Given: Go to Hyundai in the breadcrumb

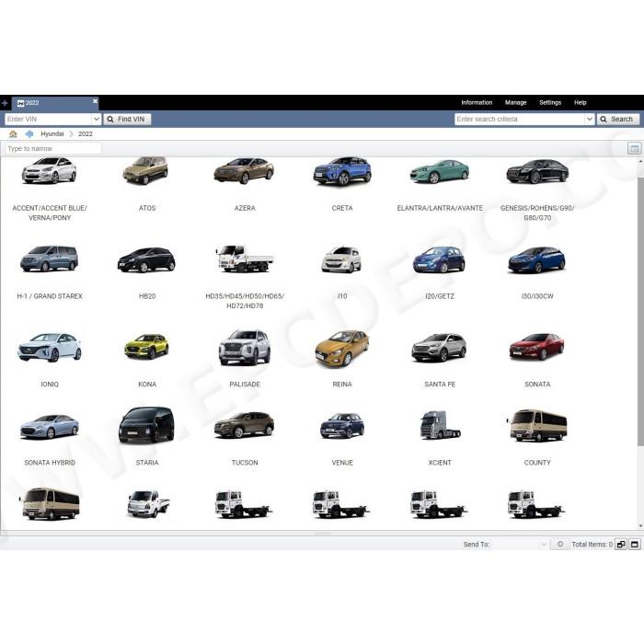Looking at the screenshot, I should 52,134.
